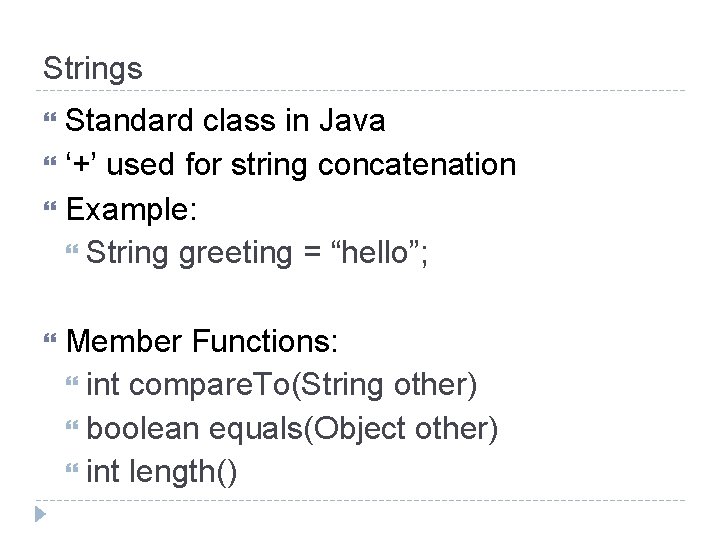Click the sub-bullet before "int compareTo"
The height and width of the screenshot is (540, 720).
point(72,387)
